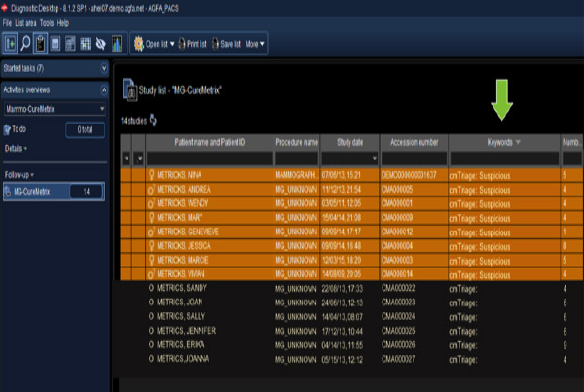Open the List area menu
Viewport: 584px width, 392px height.
[25, 23]
